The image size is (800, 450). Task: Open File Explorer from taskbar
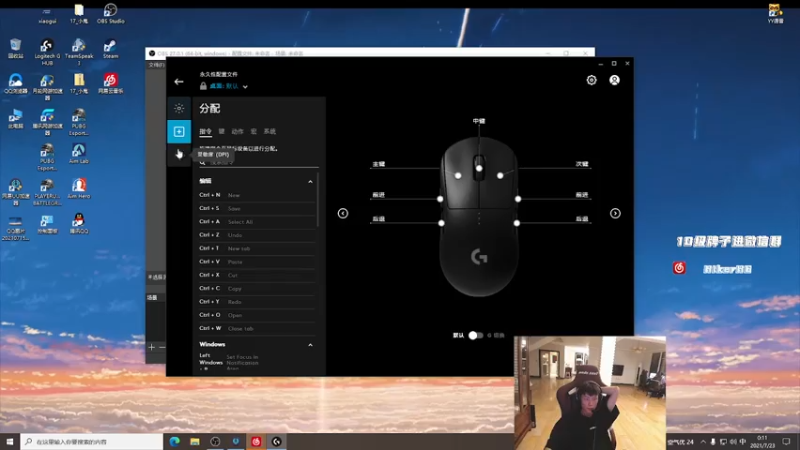click(195, 441)
